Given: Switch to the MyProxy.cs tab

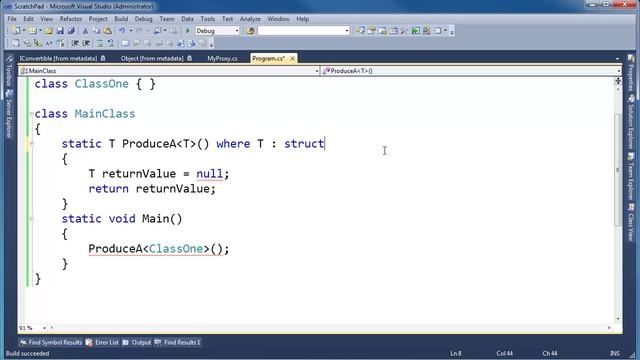Looking at the screenshot, I should tap(222, 58).
